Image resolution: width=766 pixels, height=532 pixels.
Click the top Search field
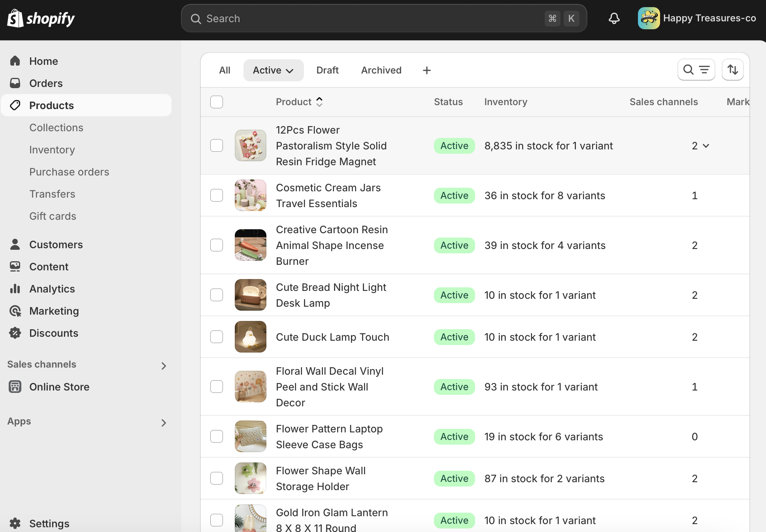(x=372, y=19)
